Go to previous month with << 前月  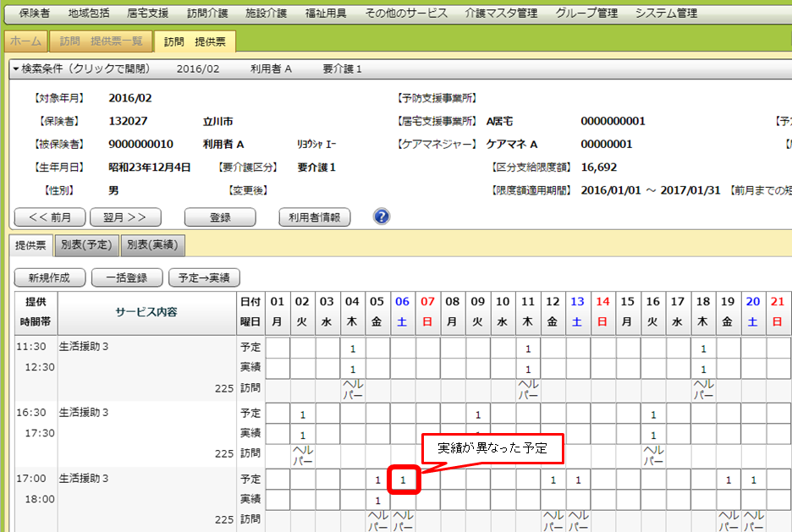pos(50,217)
